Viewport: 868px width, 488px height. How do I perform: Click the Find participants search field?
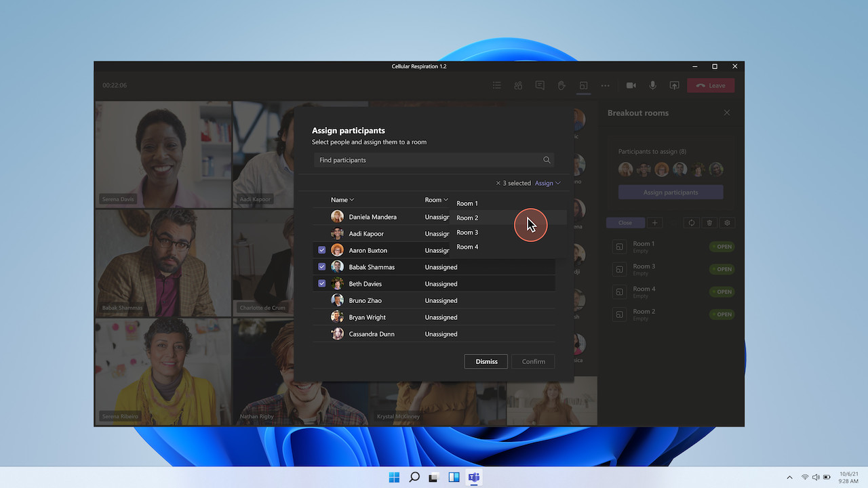click(x=434, y=160)
